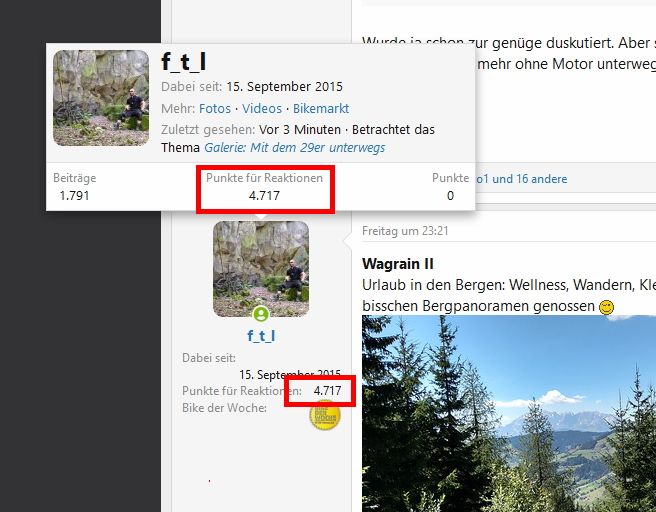This screenshot has height=512, width=656.
Task: Click the winking smiley emoji in post
Action: (x=606, y=307)
